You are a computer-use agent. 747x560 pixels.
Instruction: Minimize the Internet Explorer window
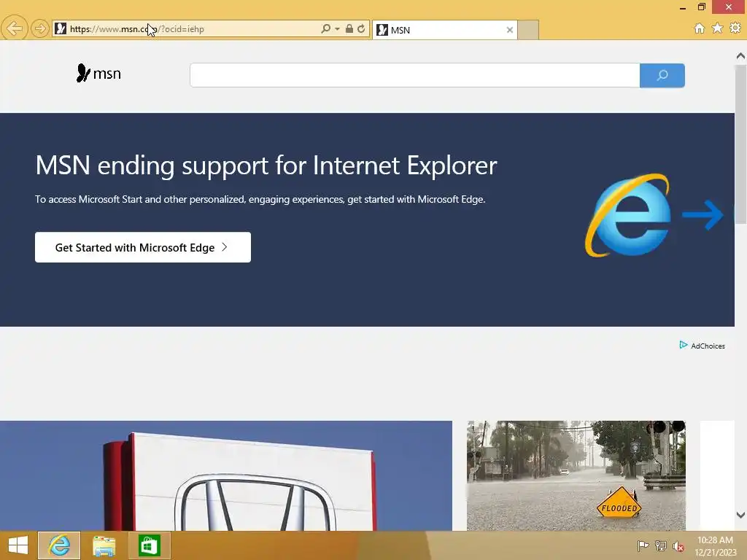(x=683, y=7)
